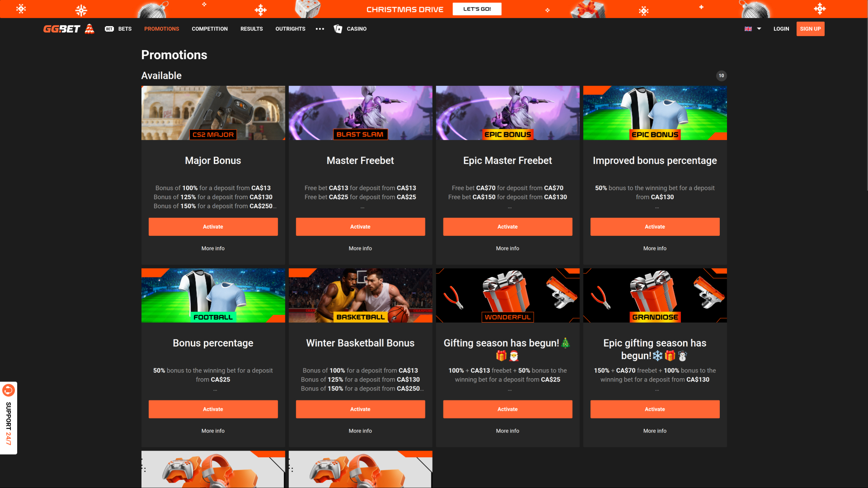Click the Epic Master Freebet promotion banner image
Image resolution: width=868 pixels, height=488 pixels.
507,113
